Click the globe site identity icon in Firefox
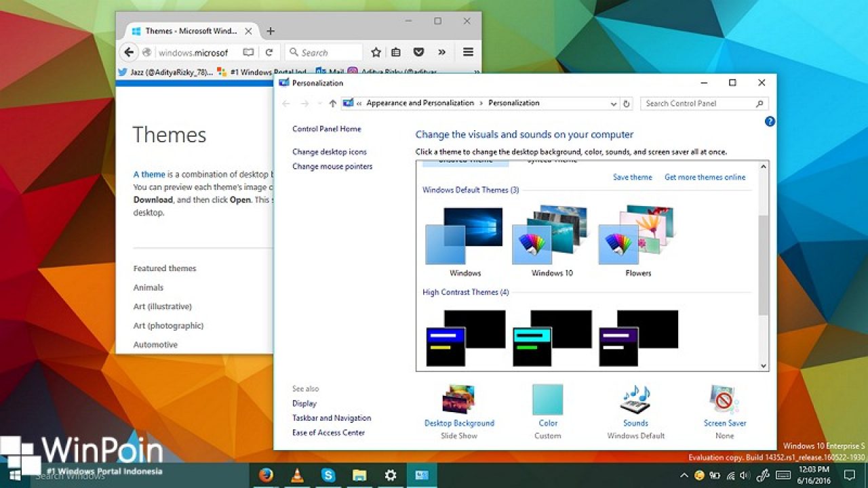 click(146, 52)
